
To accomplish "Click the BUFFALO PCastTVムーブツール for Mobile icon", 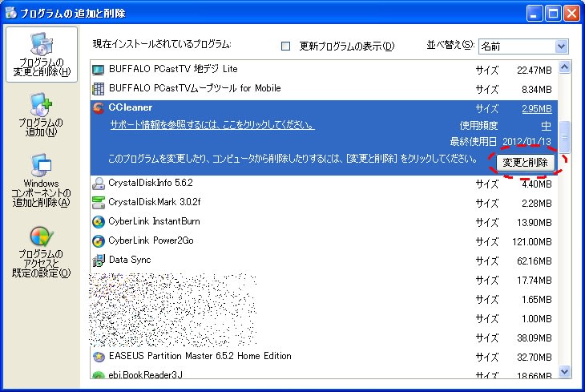I will pyautogui.click(x=98, y=89).
